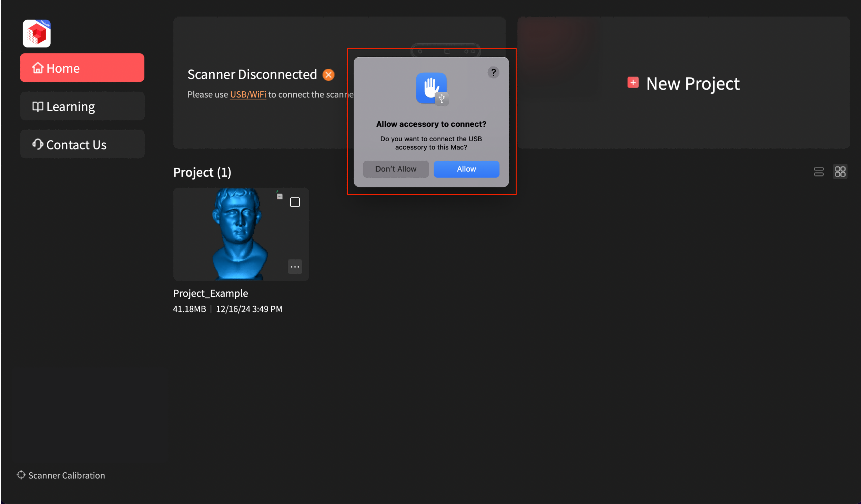Open the Learning section
Viewport: 861px width, 504px height.
82,106
